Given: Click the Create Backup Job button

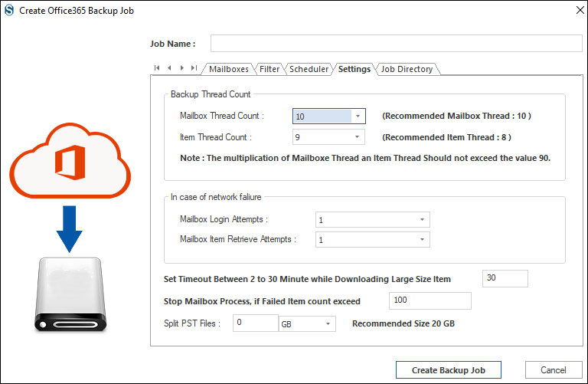Looking at the screenshot, I should pyautogui.click(x=449, y=370).
